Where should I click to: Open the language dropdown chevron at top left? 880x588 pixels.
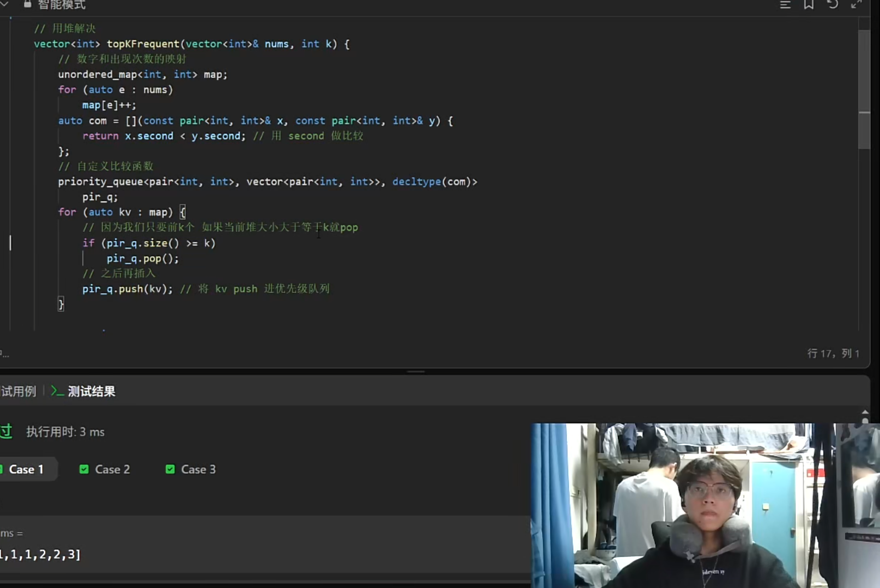tap(4, 4)
